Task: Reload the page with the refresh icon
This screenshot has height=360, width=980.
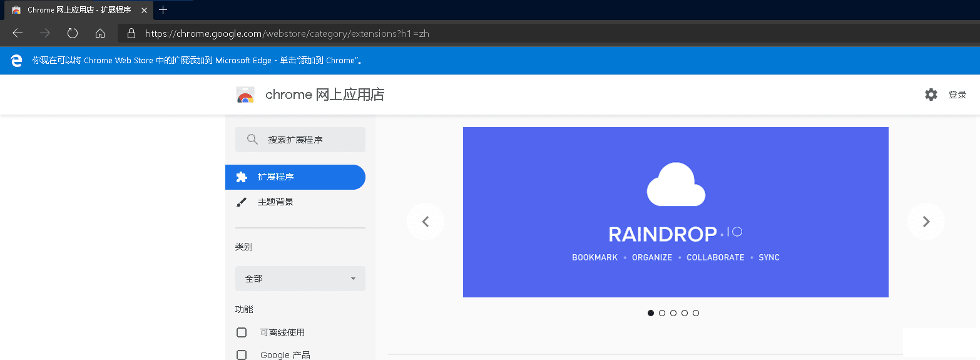Action: (x=73, y=33)
